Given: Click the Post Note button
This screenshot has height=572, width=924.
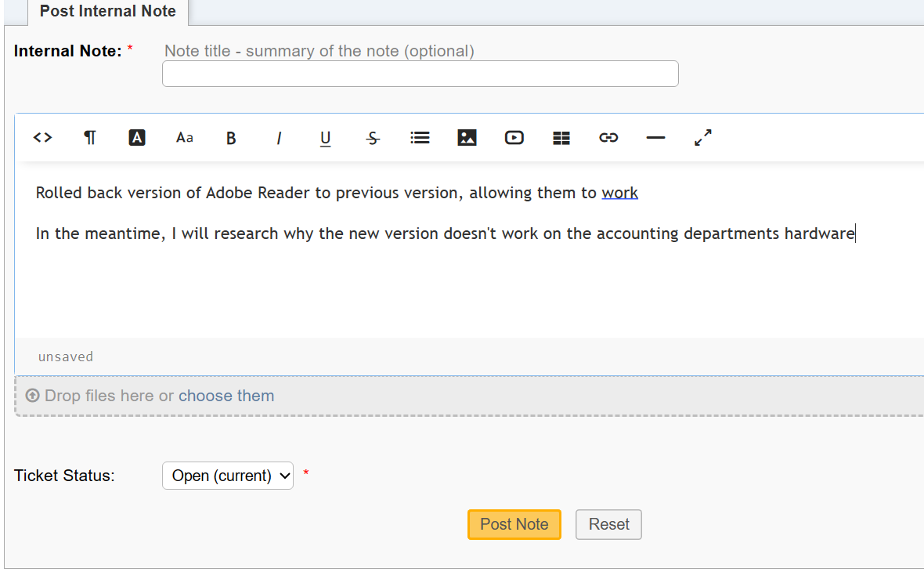Looking at the screenshot, I should 514,524.
